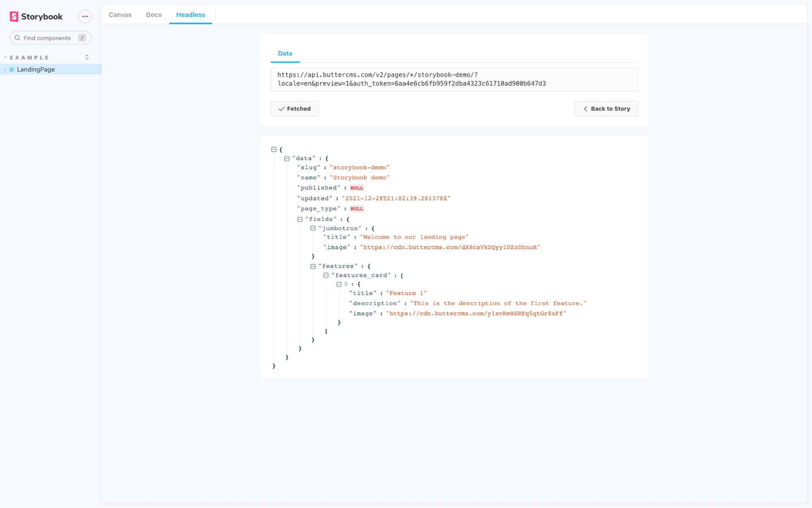
Task: Click the search magnifier icon
Action: tap(17, 38)
